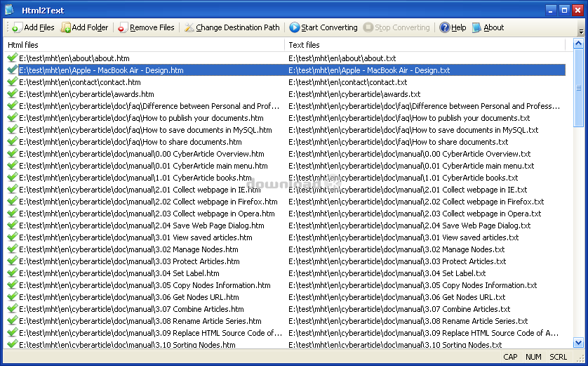588x366 pixels.
Task: Sort by the Text files column header
Action: 425,45
